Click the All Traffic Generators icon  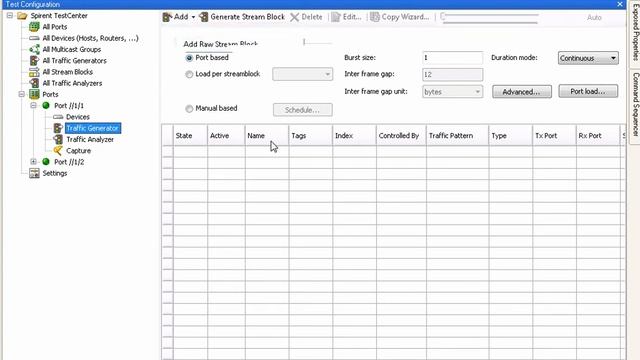tap(34, 61)
